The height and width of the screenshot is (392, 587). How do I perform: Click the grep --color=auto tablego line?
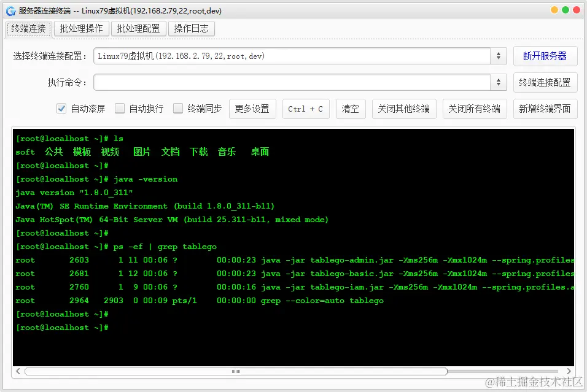point(200,301)
